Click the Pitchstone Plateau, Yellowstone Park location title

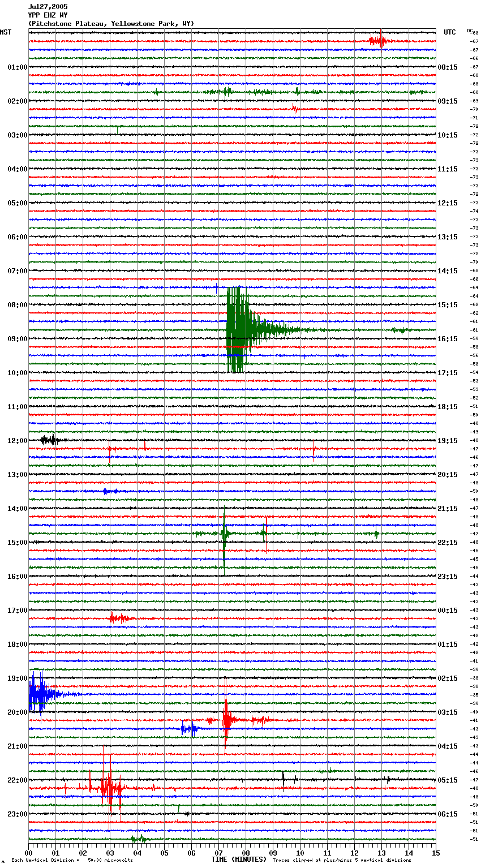pos(111,24)
